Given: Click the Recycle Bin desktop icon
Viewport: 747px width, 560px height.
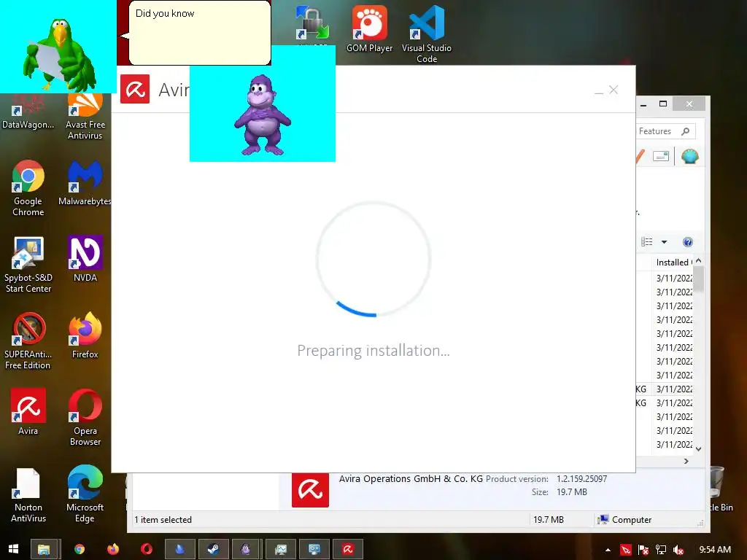Looking at the screenshot, I should pyautogui.click(x=721, y=488).
